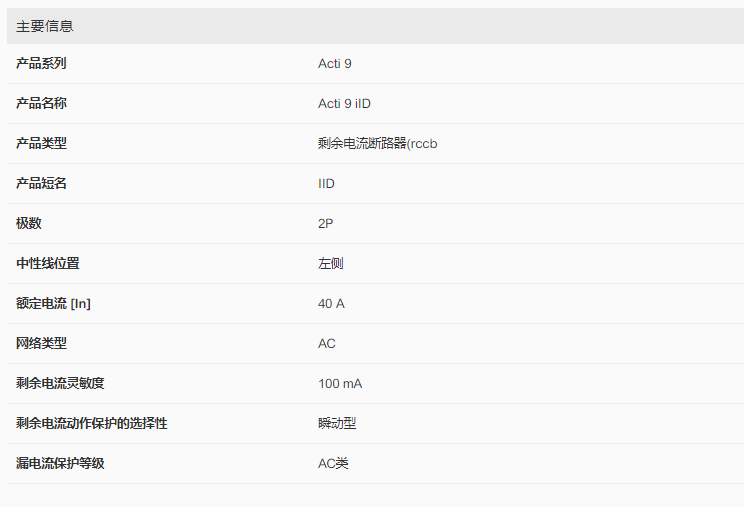
Task: Select the IID short name value
Action: 326,184
